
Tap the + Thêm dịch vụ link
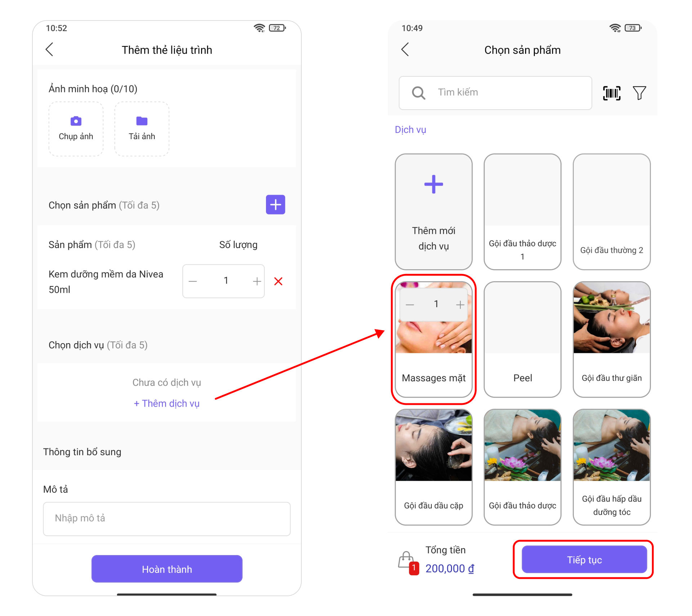(x=167, y=403)
